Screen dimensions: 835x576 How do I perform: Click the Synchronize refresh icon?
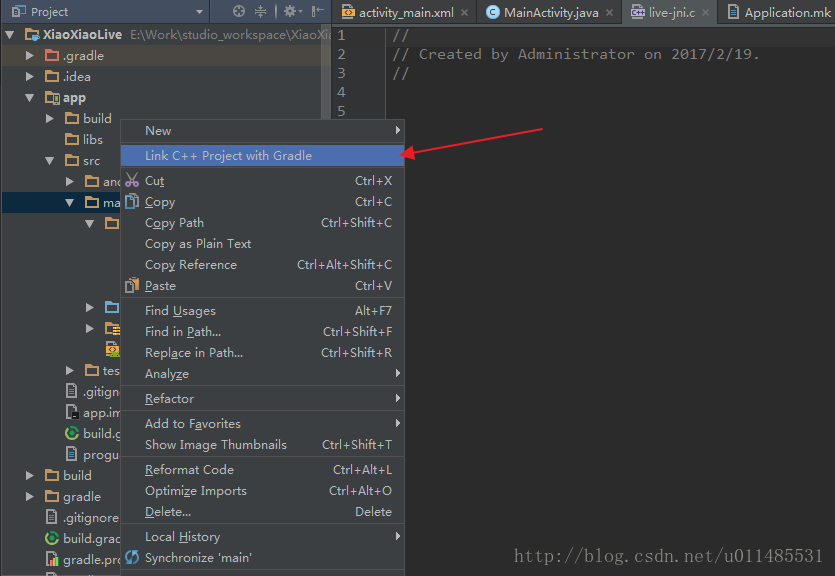click(x=132, y=557)
